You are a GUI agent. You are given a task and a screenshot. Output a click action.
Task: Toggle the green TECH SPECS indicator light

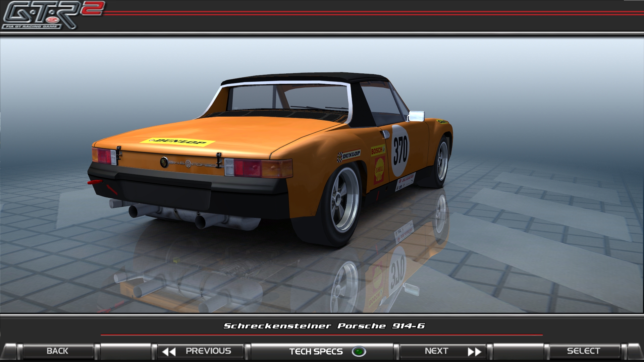pyautogui.click(x=359, y=352)
